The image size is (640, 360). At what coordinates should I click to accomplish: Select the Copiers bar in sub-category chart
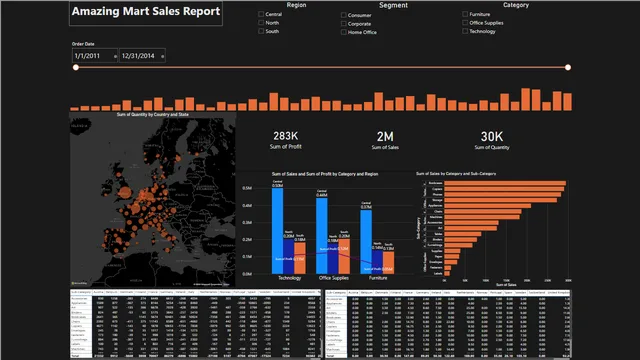click(503, 189)
